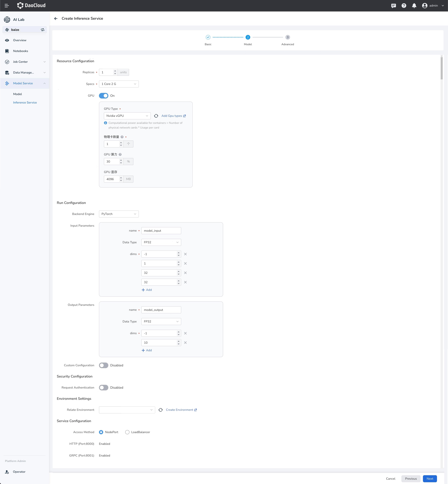Select the LoadBalancer access method
This screenshot has height=484, width=448.
point(127,432)
